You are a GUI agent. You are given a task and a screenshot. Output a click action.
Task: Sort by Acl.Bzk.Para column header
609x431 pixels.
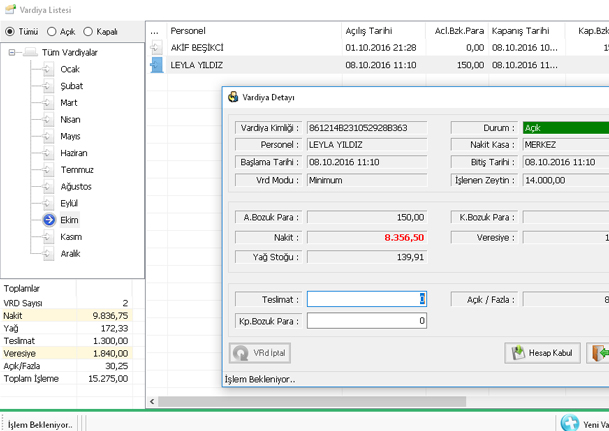click(457, 31)
